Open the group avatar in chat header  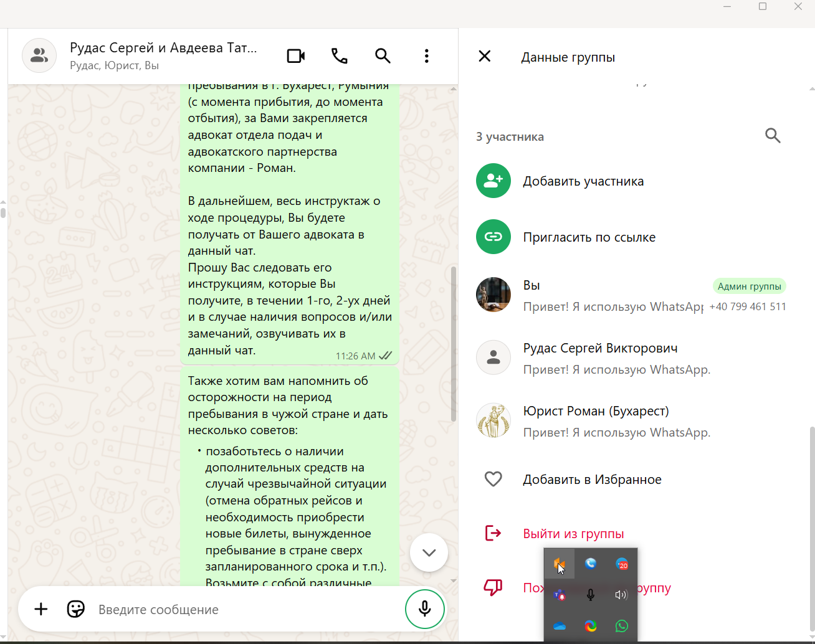[x=39, y=55]
